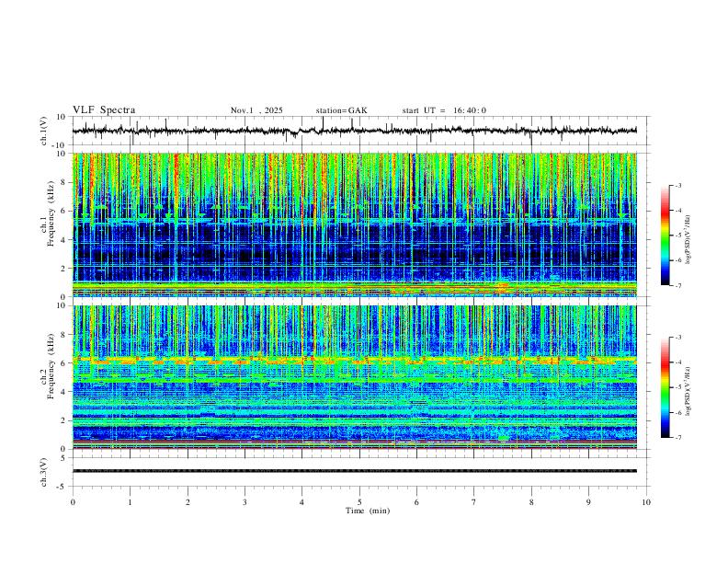Click the "-7" label on the ch.2 colorbar

(677, 438)
